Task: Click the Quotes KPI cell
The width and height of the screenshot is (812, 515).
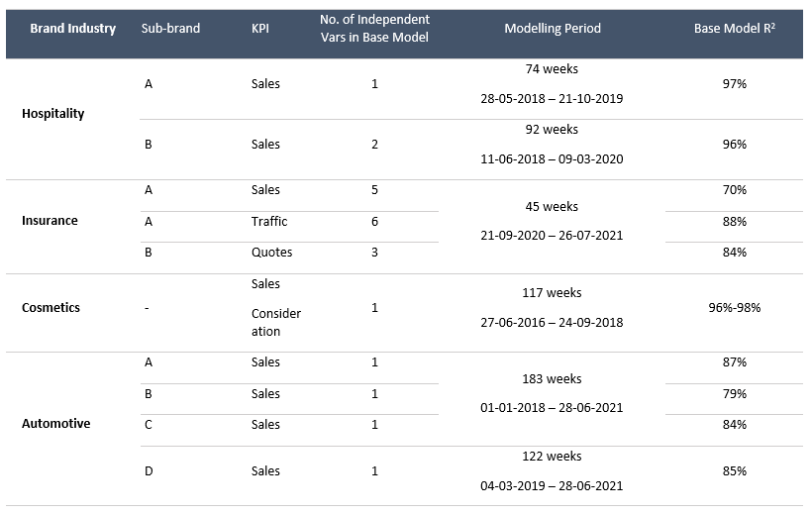Action: [272, 253]
